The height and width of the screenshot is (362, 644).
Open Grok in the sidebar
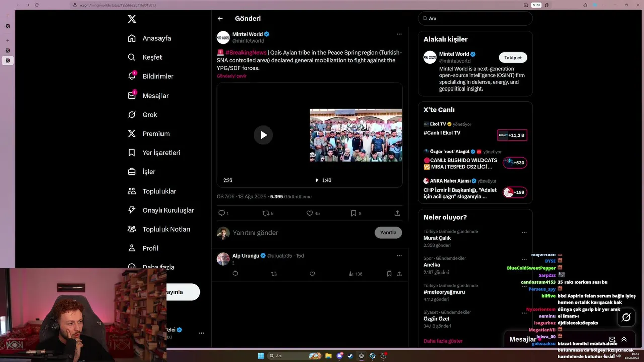[x=142, y=115]
